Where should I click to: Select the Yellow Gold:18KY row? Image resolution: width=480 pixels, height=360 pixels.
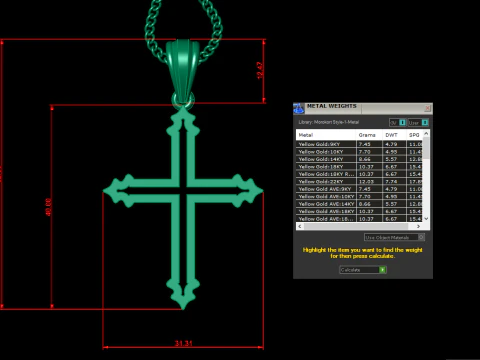(359, 166)
